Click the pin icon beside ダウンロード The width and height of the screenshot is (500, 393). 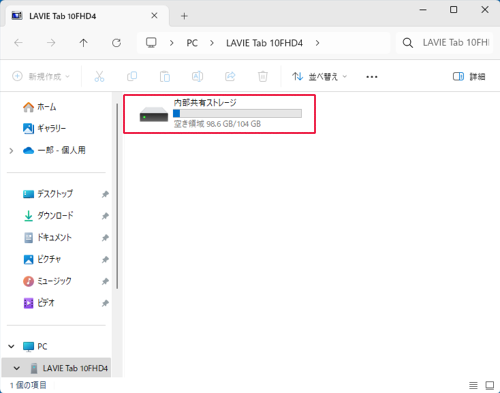(x=105, y=216)
